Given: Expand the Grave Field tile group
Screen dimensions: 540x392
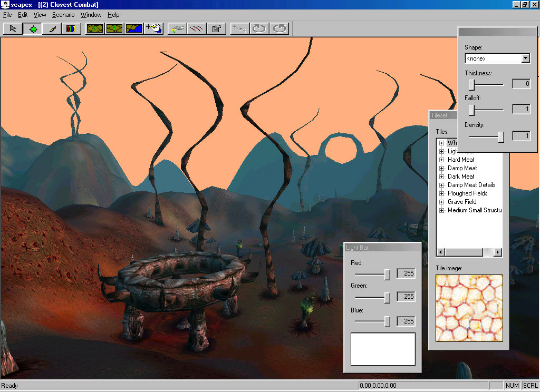Looking at the screenshot, I should point(441,202).
